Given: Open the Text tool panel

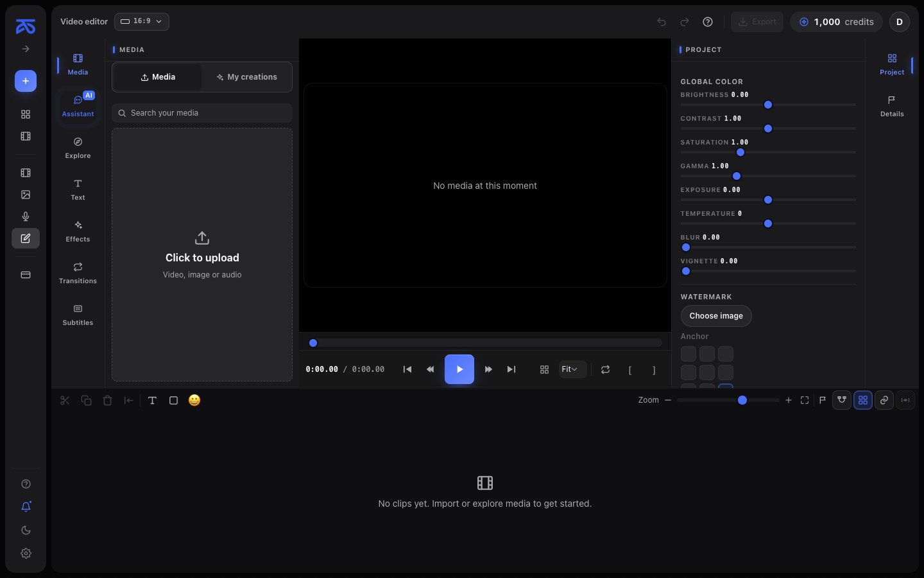Looking at the screenshot, I should click(78, 189).
